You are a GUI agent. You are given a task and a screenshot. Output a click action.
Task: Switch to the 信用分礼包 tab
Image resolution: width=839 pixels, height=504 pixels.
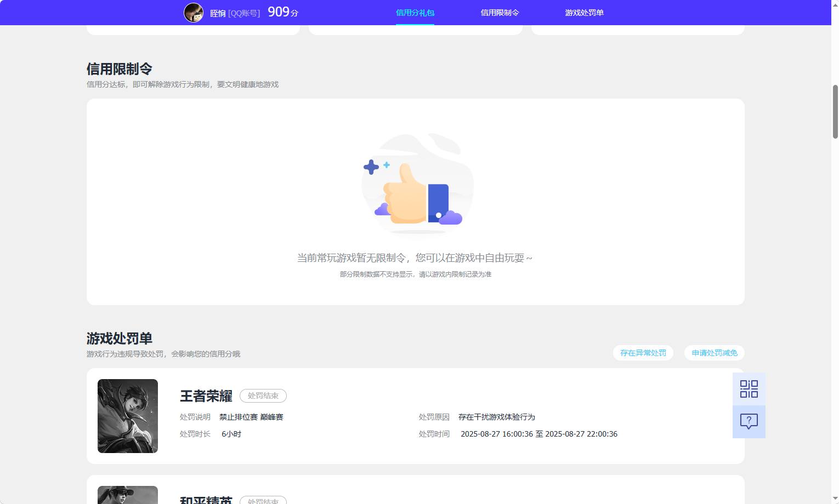click(x=415, y=13)
